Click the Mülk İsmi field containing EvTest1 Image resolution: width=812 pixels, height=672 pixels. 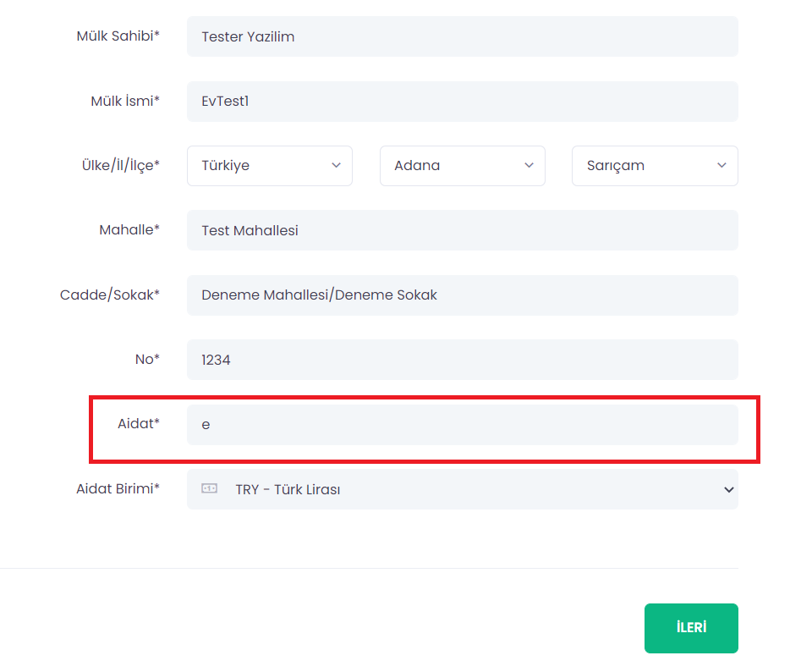coord(462,102)
